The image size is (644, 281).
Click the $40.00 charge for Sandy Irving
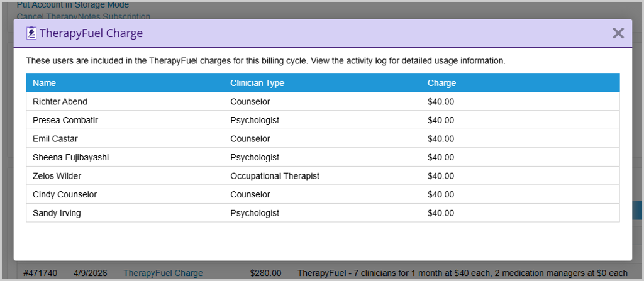coord(440,213)
